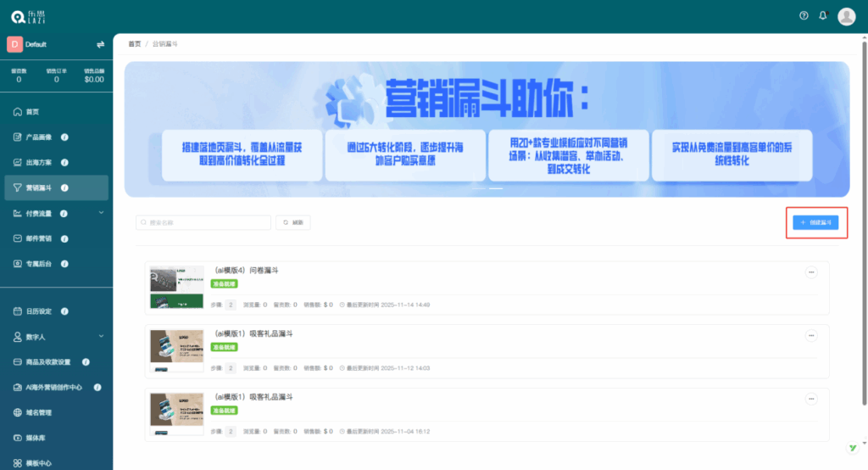Select the active banner carousel indicator
Viewport: 868px width, 470px height.
(x=496, y=188)
